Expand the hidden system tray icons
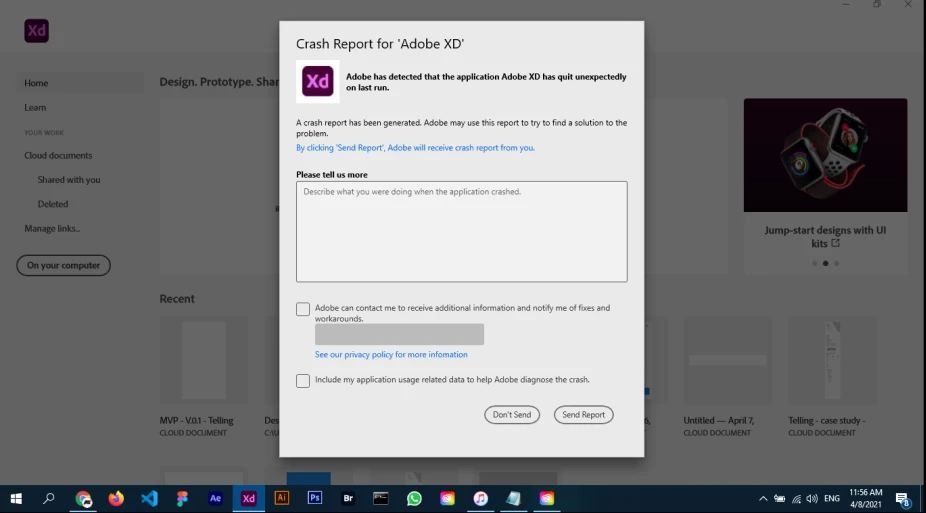This screenshot has width=926, height=513. (x=763, y=499)
